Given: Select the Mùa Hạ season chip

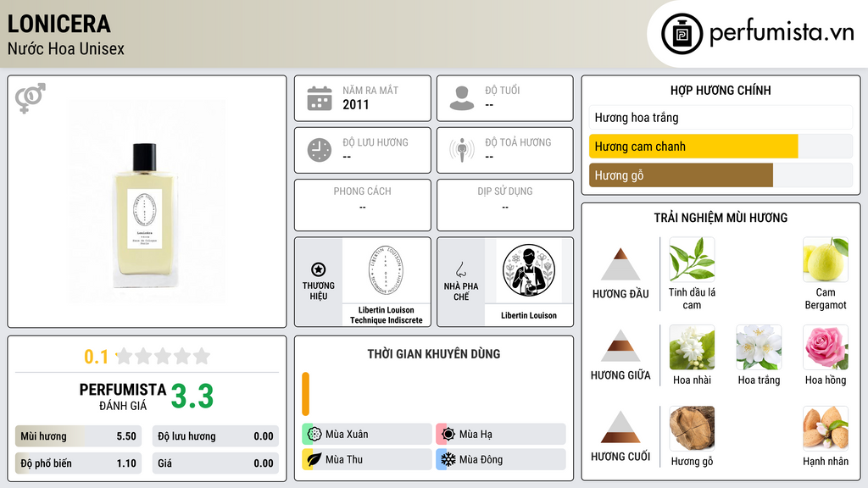Looking at the screenshot, I should (x=501, y=435).
